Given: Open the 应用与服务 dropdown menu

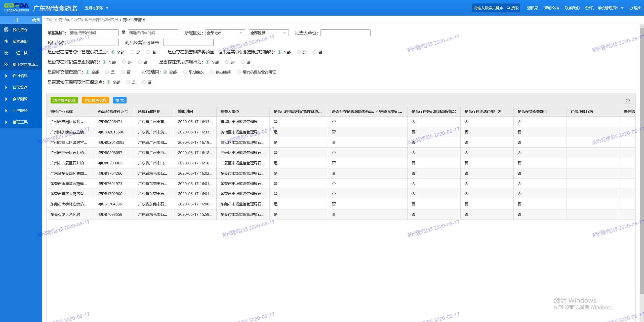Looking at the screenshot, I should click(x=96, y=8).
